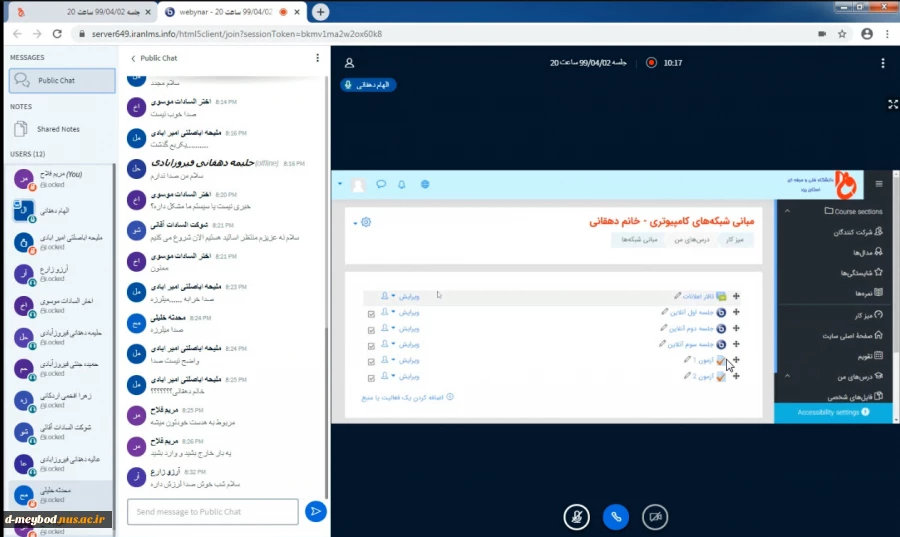This screenshot has width=900, height=537.
Task: Toggle completion checkbox for آزمون 1
Action: (x=371, y=362)
